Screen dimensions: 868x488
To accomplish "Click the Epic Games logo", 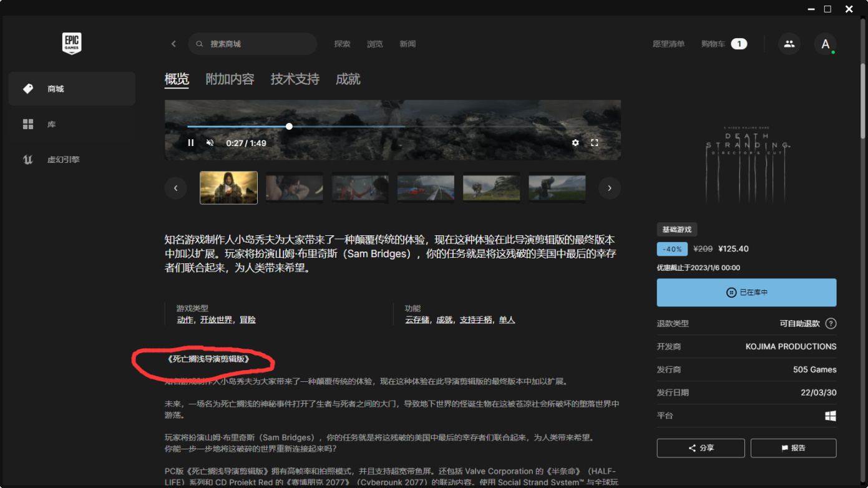I will click(x=72, y=44).
